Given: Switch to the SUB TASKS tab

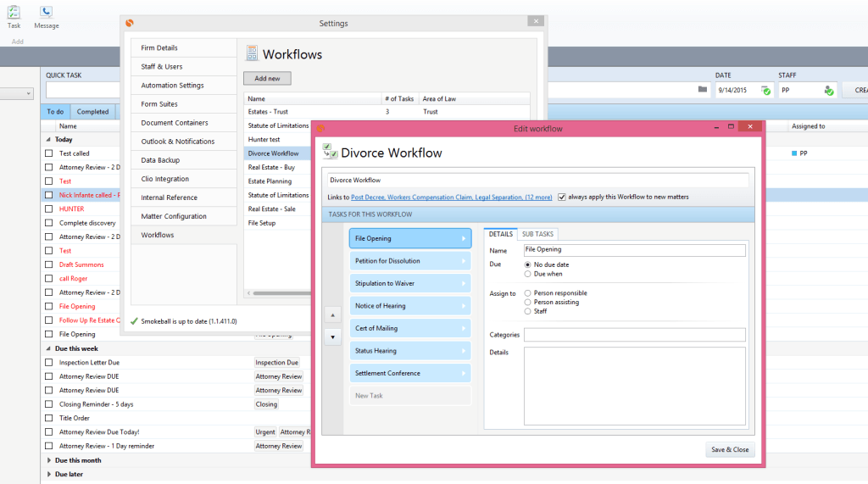Looking at the screenshot, I should click(537, 234).
